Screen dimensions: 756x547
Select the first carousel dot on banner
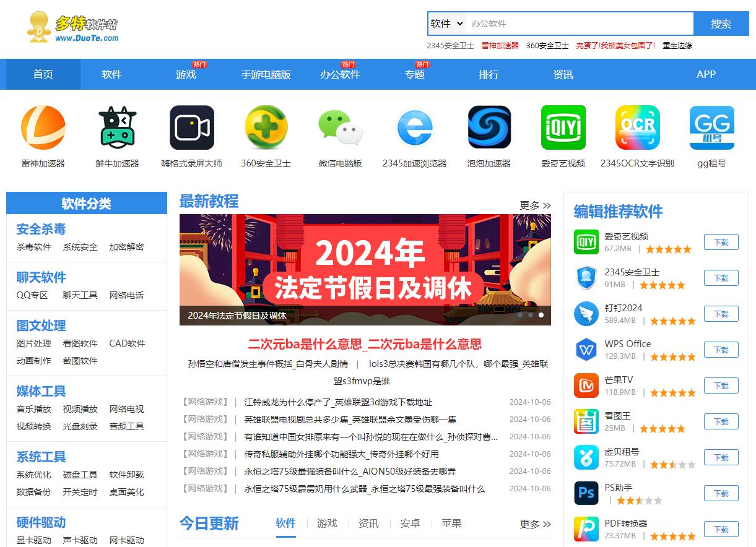coord(520,315)
